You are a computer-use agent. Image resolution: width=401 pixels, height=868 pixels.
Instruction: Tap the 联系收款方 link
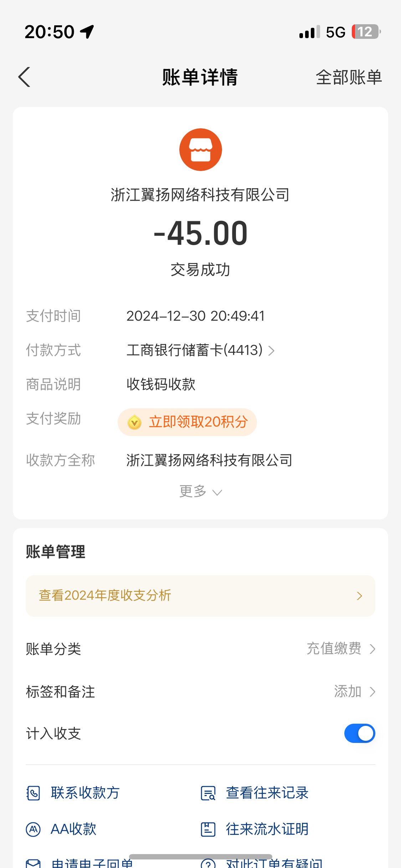85,793
